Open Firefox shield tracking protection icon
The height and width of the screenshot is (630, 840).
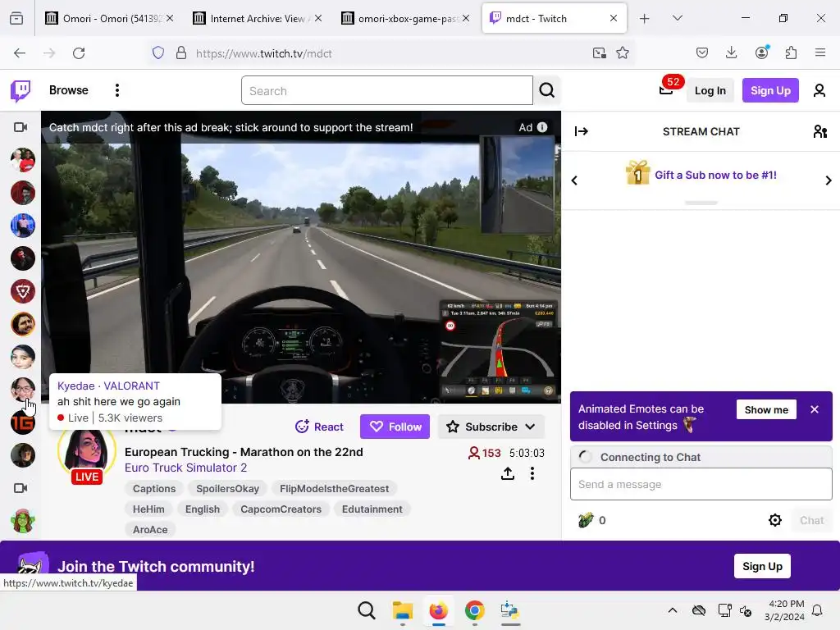tap(158, 53)
